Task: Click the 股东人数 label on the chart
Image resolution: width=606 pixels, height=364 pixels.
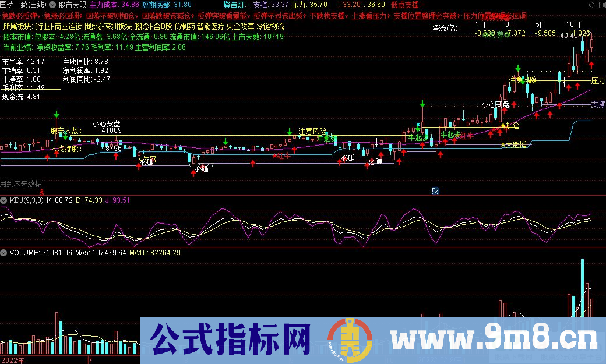Action: [x=66, y=130]
